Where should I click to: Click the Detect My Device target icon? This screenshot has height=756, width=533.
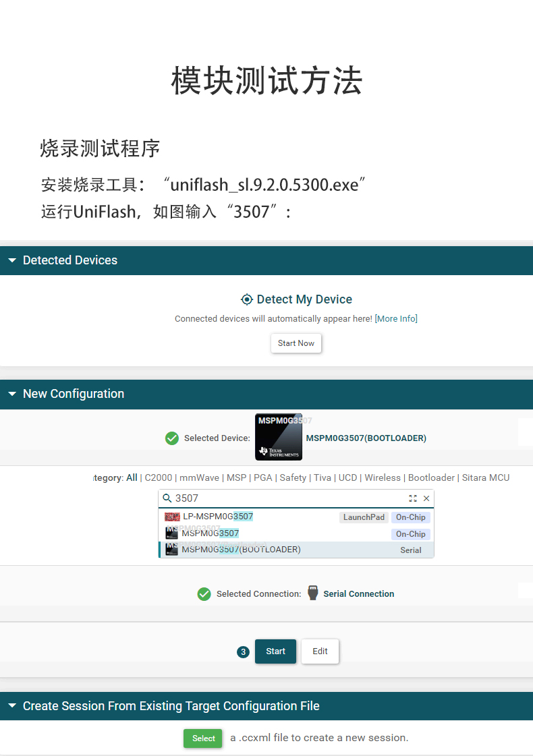(x=247, y=299)
